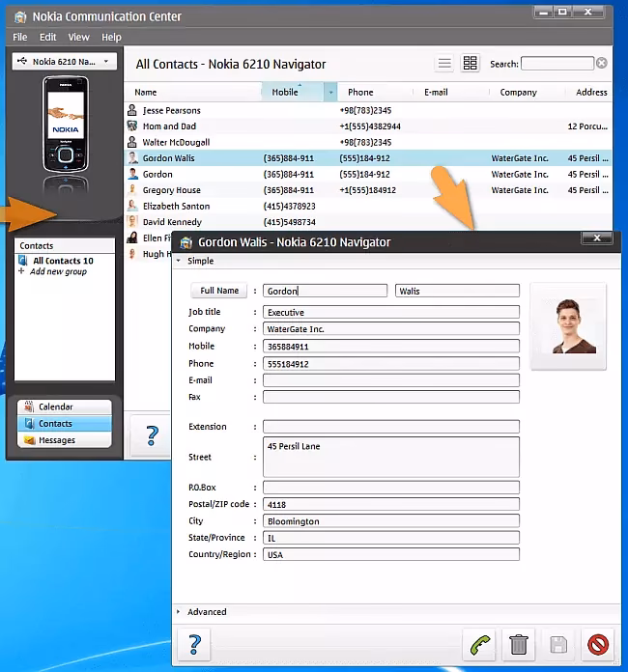Screen dimensions: 628x672
Task: Click the Nokia phone image
Action: point(66,125)
